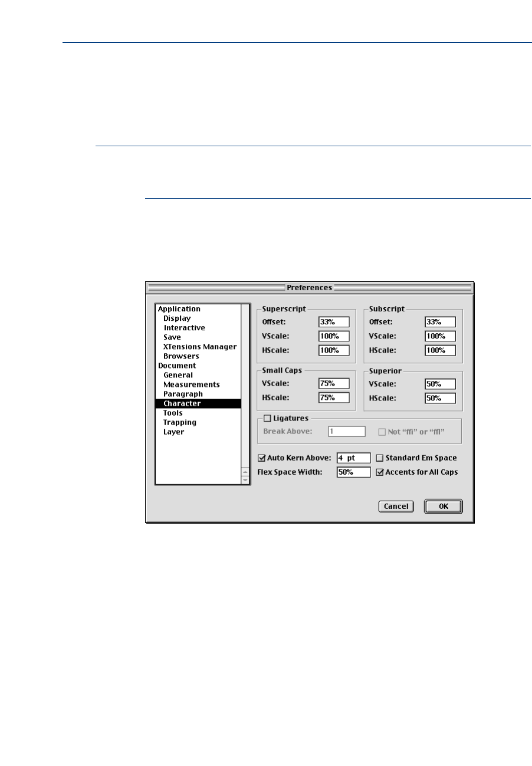Viewport: 532px width, 766px height.
Task: Toggle Not "ffi" or "ffl" checkbox
Action: [x=381, y=432]
